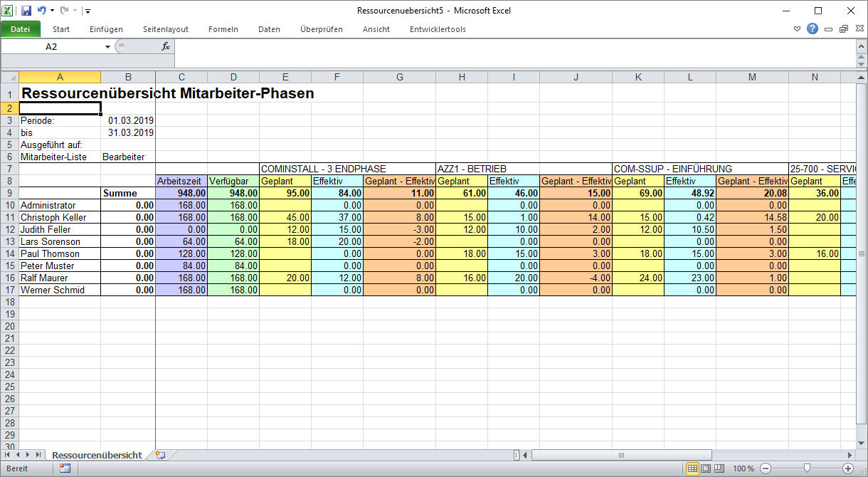
Task: Expand the formula bar
Action: pyautogui.click(x=860, y=46)
